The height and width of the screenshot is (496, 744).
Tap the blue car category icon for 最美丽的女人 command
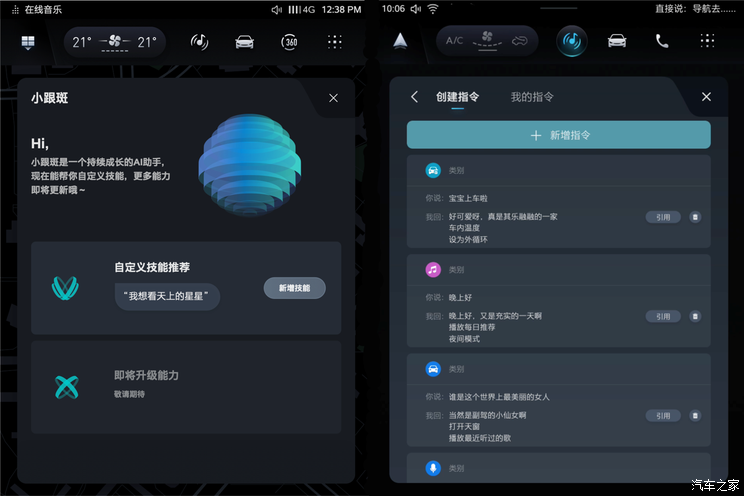coord(433,369)
